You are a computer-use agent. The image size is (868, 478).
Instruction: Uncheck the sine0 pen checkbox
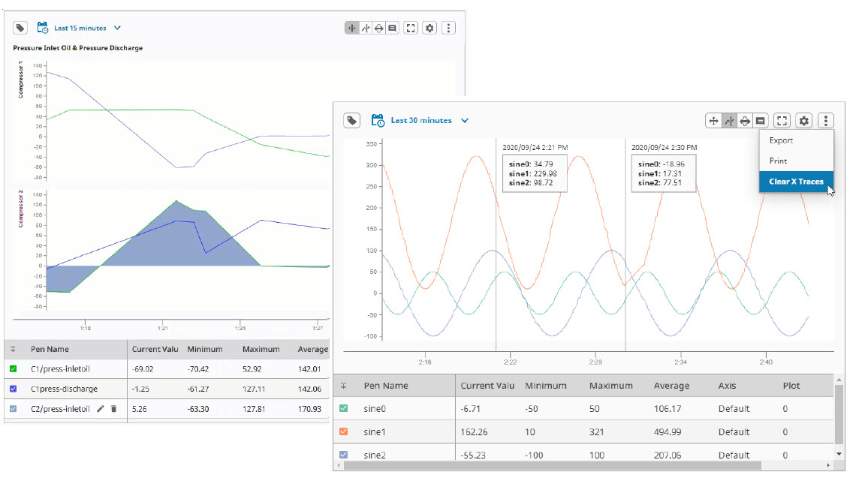click(344, 409)
